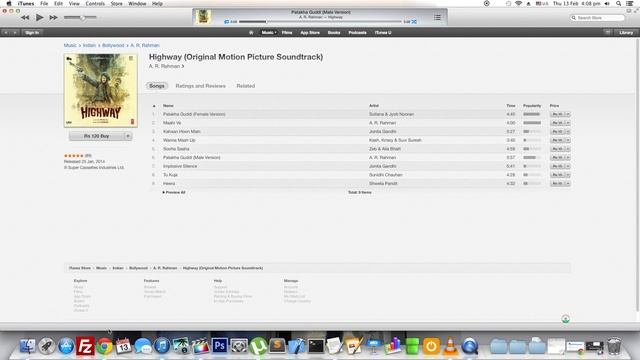This screenshot has height=360, width=640.
Task: Open Photoshop from the Dock
Action: coord(219,346)
